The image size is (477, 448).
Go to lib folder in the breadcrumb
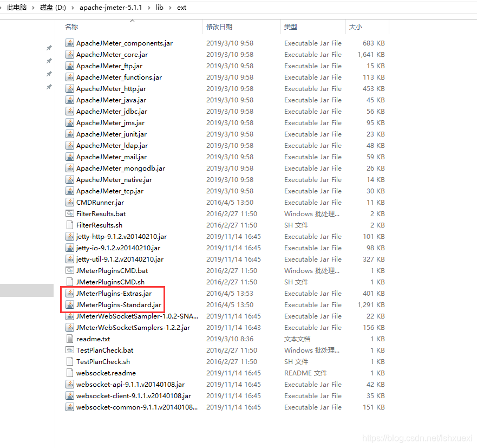[x=159, y=8]
